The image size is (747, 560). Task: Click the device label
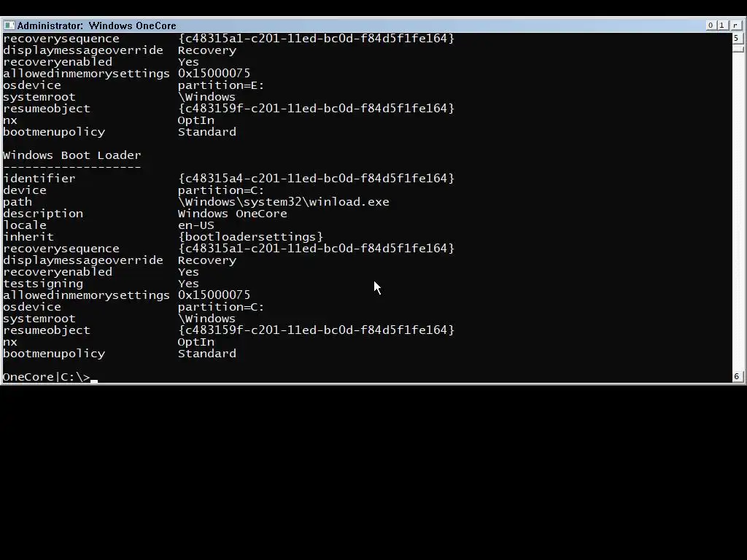(25, 190)
